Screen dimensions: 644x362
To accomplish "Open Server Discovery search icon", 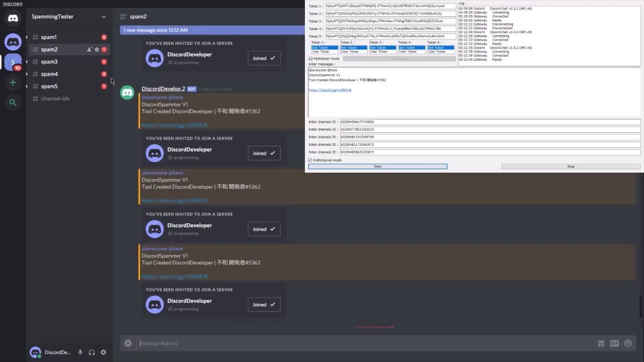I will tap(13, 103).
